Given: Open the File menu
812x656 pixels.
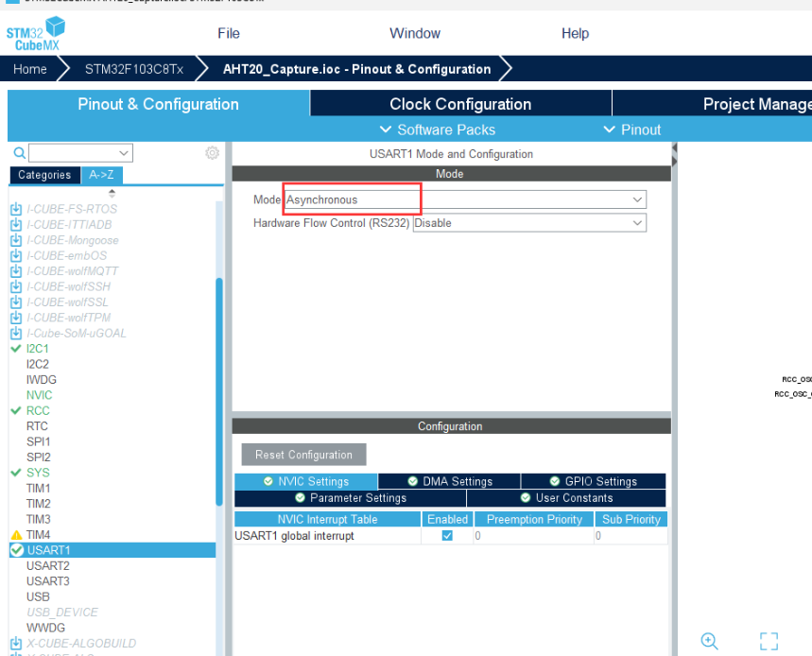Looking at the screenshot, I should click(229, 34).
